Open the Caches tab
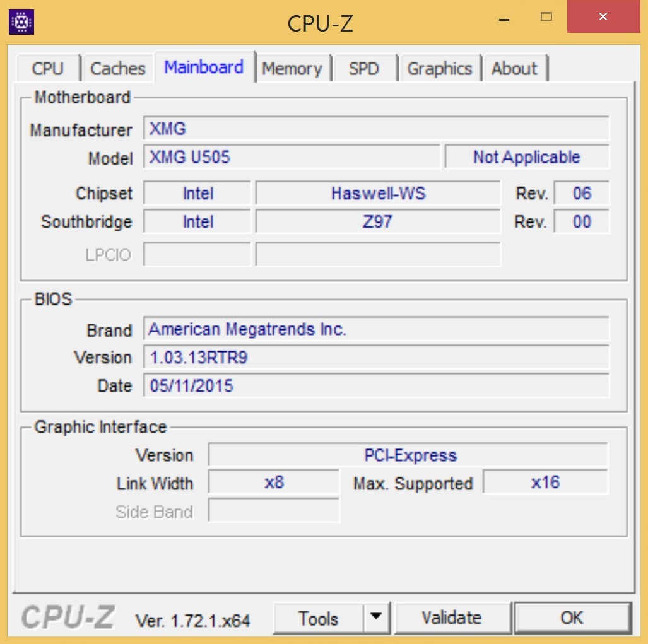Image resolution: width=648 pixels, height=644 pixels. pos(118,68)
